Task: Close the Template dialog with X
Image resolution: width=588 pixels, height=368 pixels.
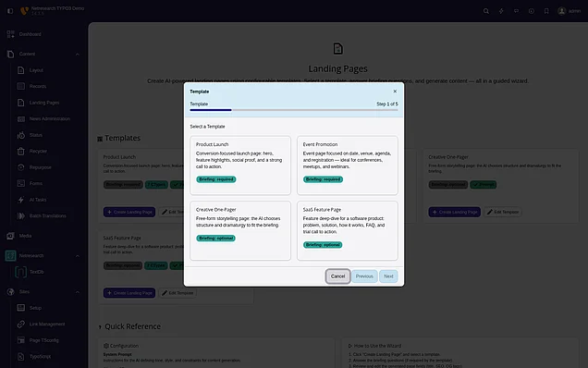Action: click(395, 92)
